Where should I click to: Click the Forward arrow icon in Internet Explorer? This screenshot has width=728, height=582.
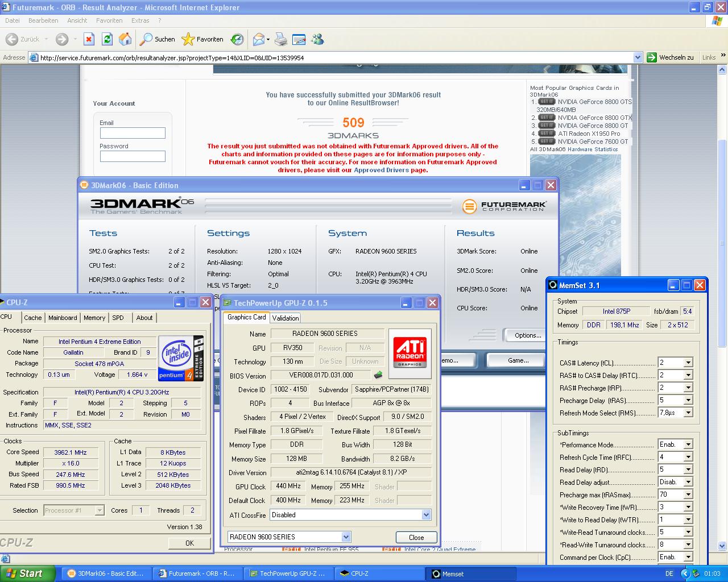tap(62, 39)
